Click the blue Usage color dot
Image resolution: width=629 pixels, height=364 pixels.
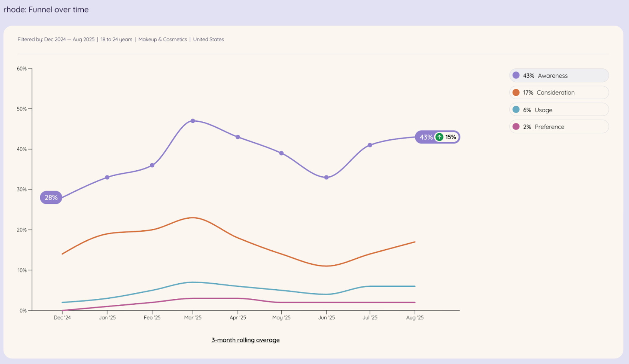click(x=516, y=109)
